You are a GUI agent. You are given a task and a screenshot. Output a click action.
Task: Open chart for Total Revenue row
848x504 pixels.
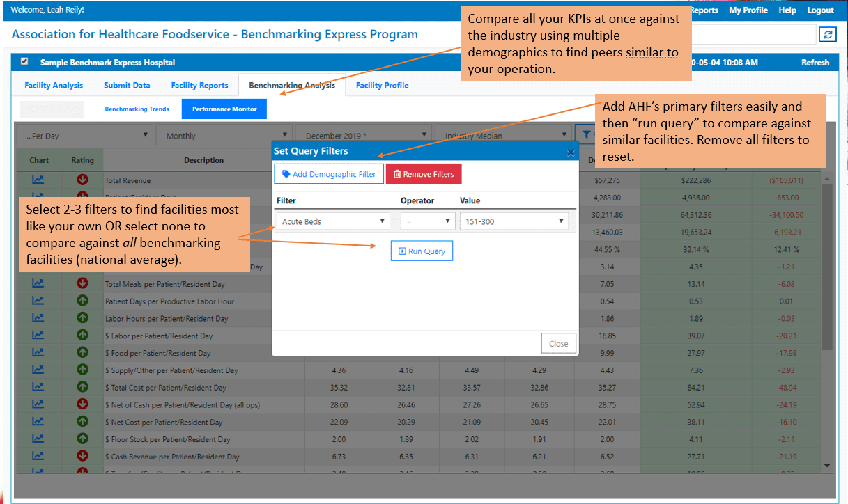pos(38,180)
